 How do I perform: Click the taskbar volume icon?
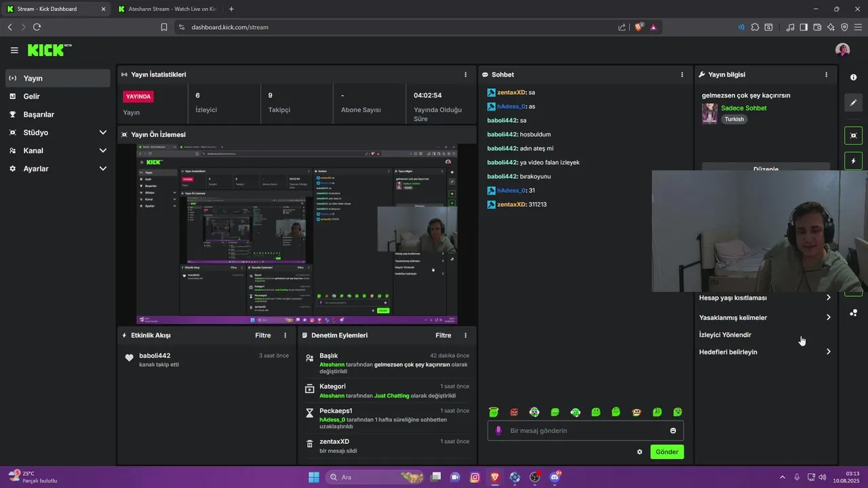point(823,477)
